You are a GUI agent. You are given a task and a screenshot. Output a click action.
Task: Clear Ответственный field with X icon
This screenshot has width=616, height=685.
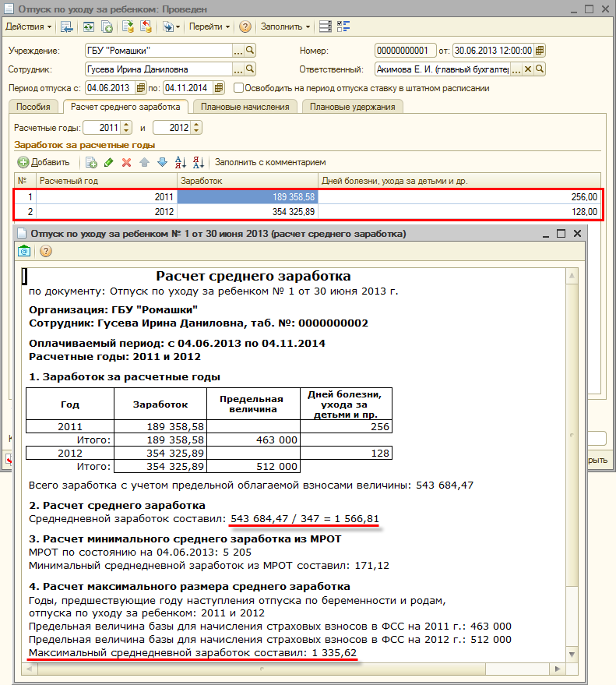[527, 69]
